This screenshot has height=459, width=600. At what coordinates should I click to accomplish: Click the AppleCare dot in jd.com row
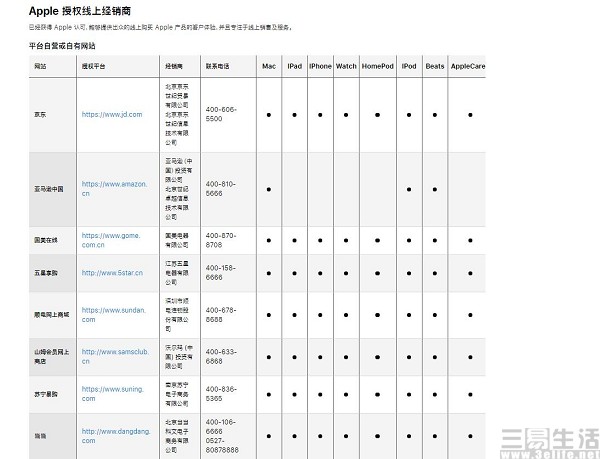pyautogui.click(x=470, y=115)
